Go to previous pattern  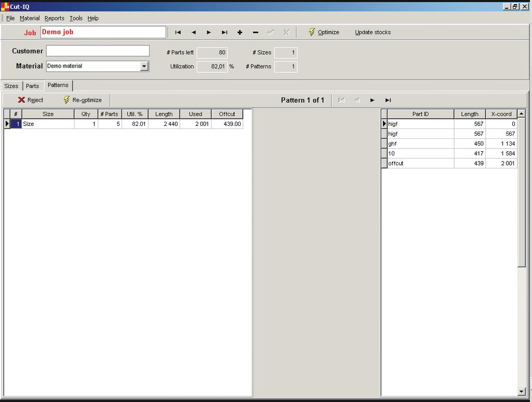357,100
